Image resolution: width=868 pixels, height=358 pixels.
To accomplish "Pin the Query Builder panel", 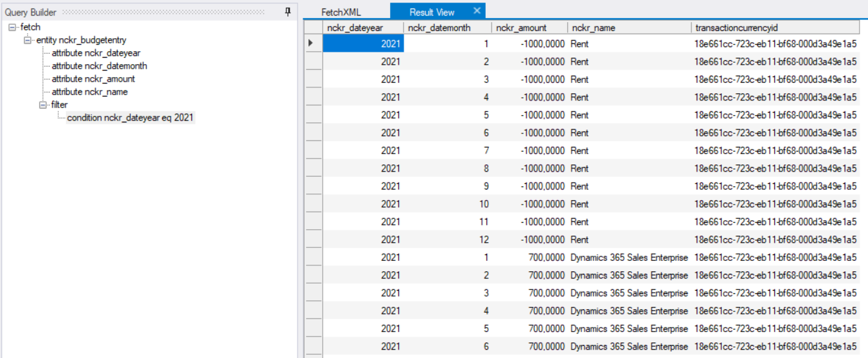I will tap(288, 12).
